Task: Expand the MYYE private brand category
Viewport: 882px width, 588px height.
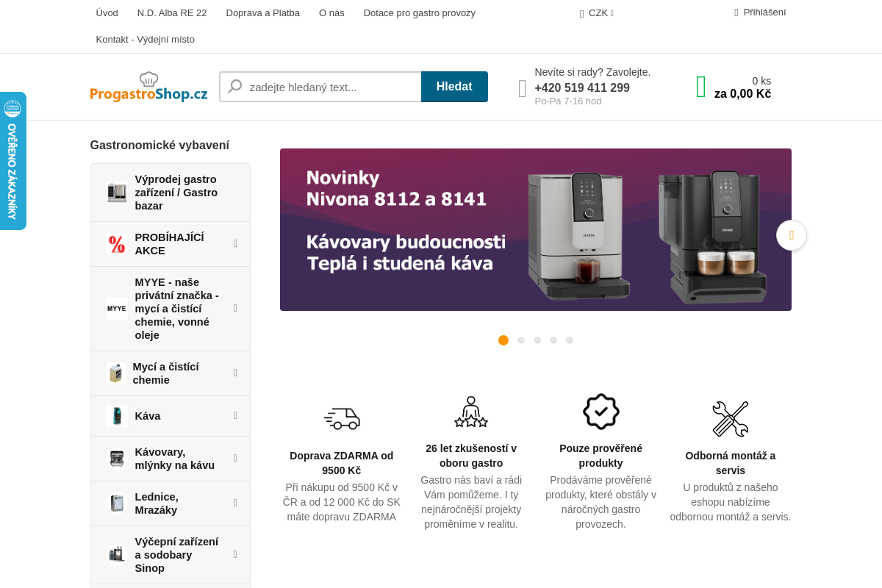Action: [x=235, y=308]
